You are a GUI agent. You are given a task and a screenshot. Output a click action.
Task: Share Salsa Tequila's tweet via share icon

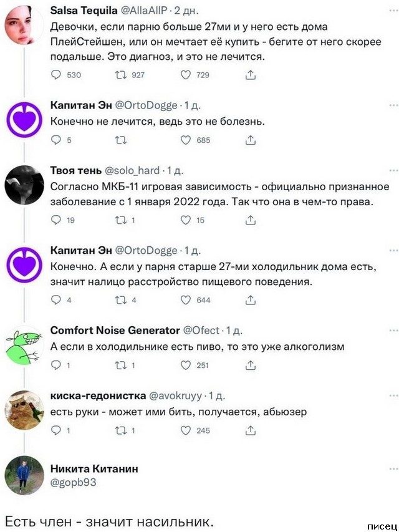click(250, 75)
